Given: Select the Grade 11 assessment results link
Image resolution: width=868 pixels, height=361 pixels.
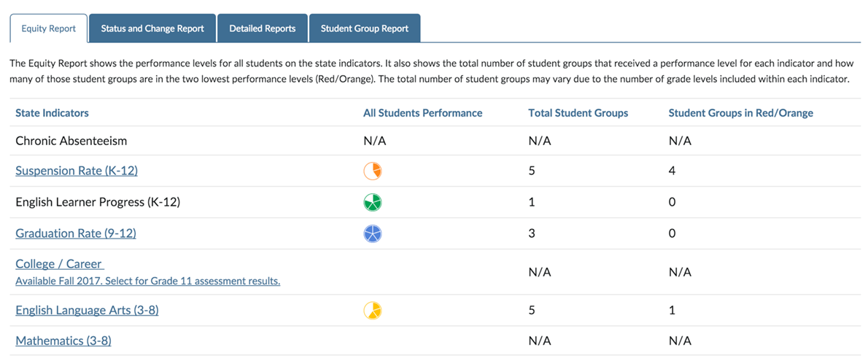Looking at the screenshot, I should [x=147, y=281].
